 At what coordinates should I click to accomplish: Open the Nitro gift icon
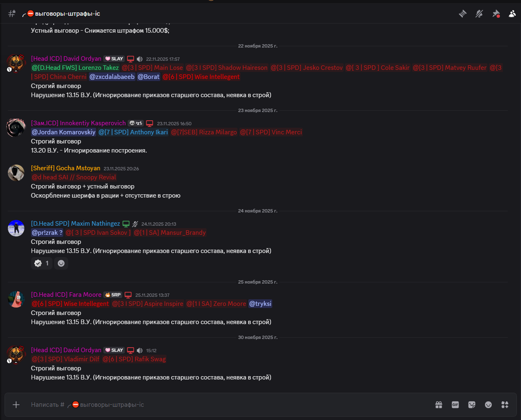click(439, 405)
